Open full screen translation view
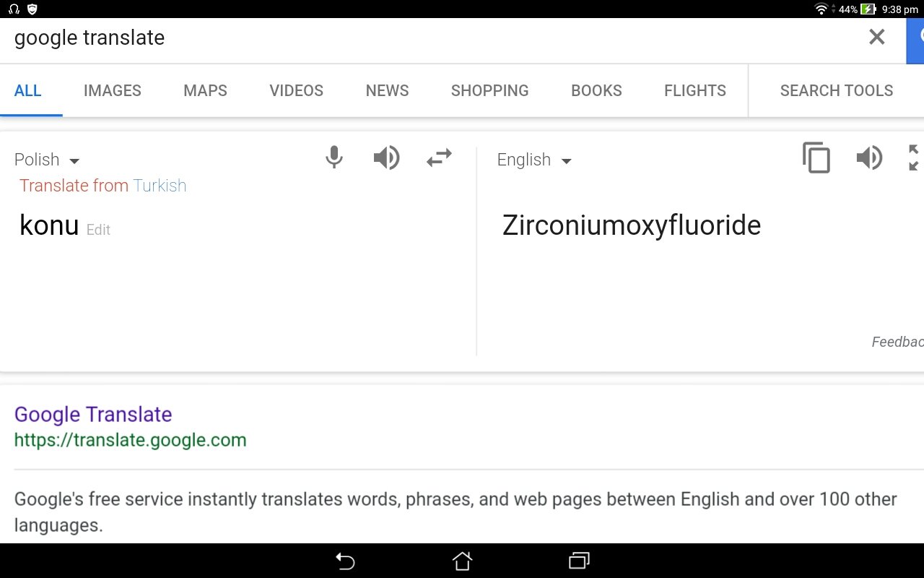 click(x=914, y=158)
